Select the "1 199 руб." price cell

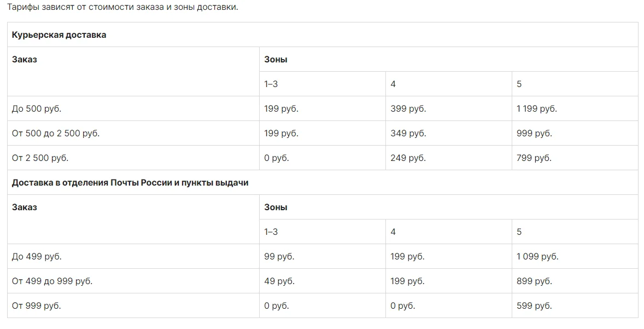pos(537,109)
